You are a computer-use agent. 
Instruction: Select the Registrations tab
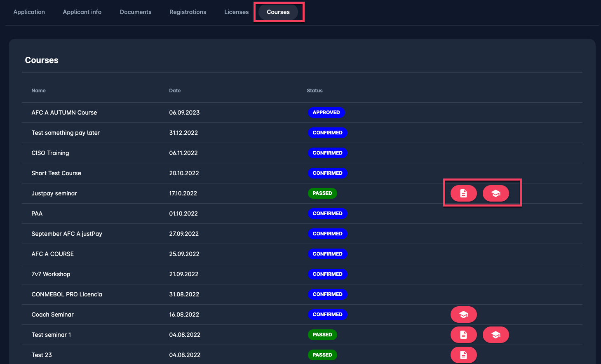click(x=188, y=12)
